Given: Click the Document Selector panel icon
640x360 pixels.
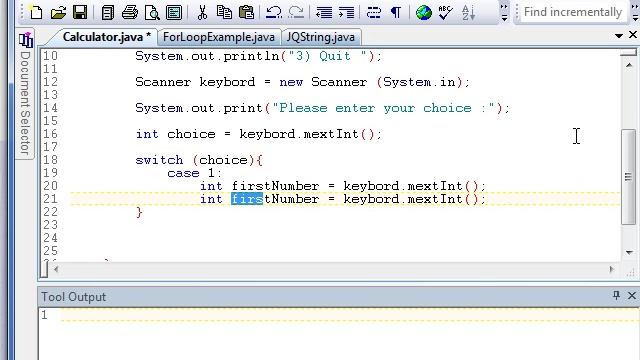Looking at the screenshot, I should pyautogui.click(x=25, y=40).
